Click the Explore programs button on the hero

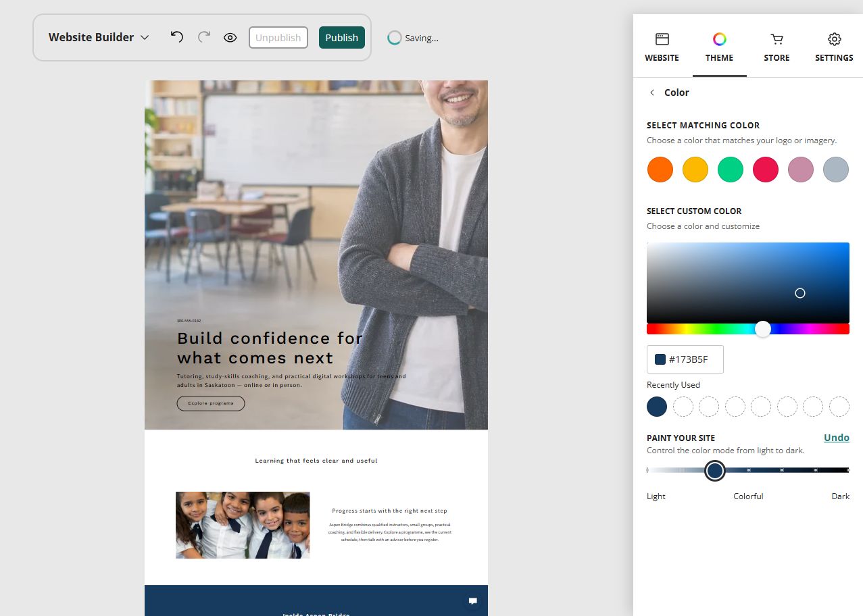211,403
